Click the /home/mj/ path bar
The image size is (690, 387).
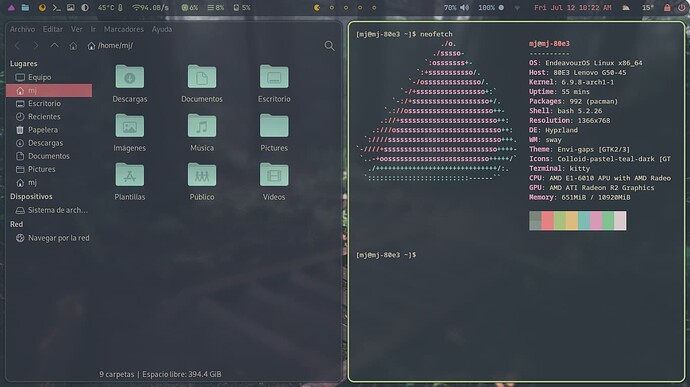(110, 46)
